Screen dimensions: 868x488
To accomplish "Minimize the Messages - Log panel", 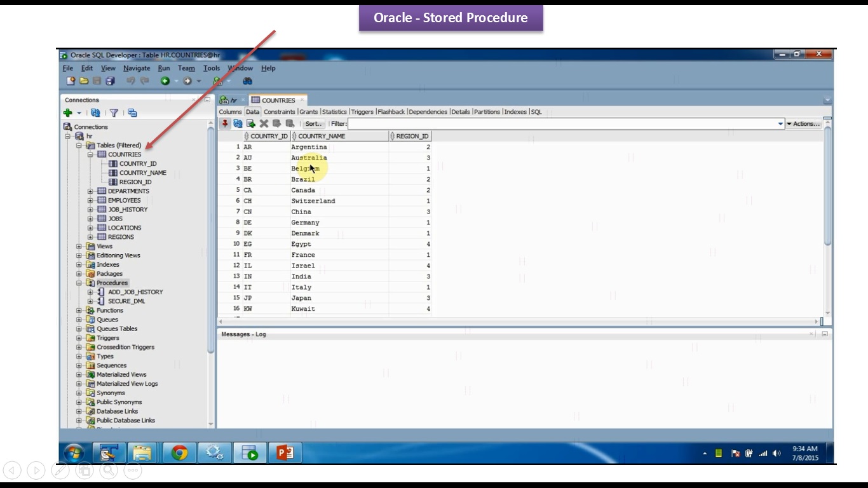I will click(x=825, y=334).
